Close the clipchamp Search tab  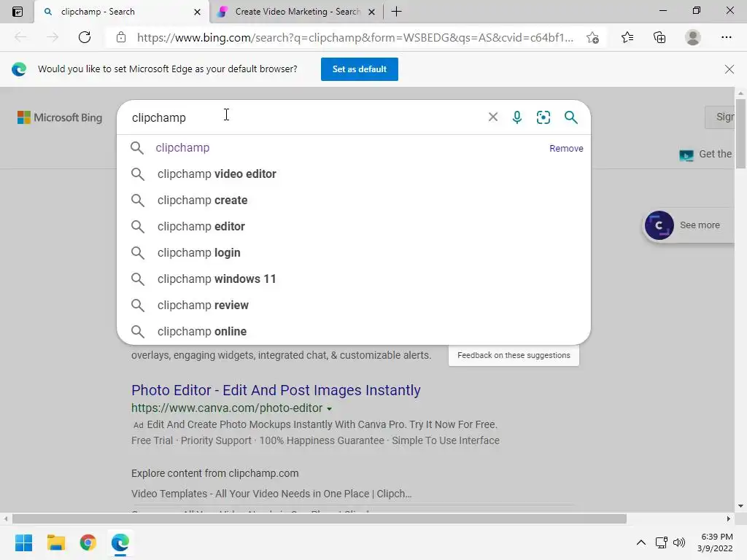[x=197, y=12]
